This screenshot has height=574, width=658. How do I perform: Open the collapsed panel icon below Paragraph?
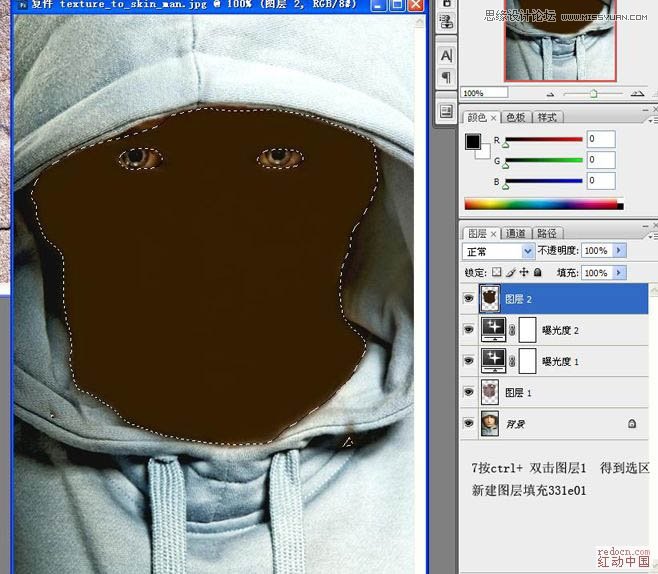(446, 112)
